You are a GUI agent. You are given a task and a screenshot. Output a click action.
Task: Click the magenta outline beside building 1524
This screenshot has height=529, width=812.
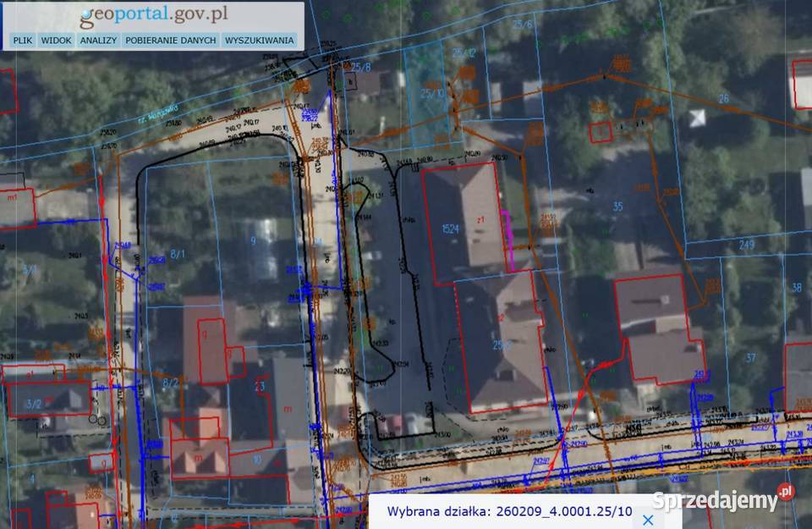(x=508, y=240)
